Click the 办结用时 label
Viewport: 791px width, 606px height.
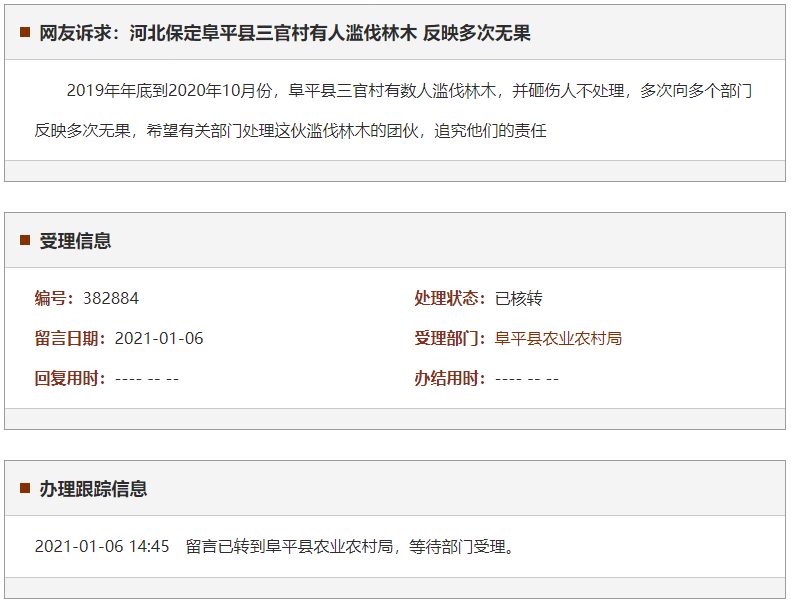click(x=450, y=378)
